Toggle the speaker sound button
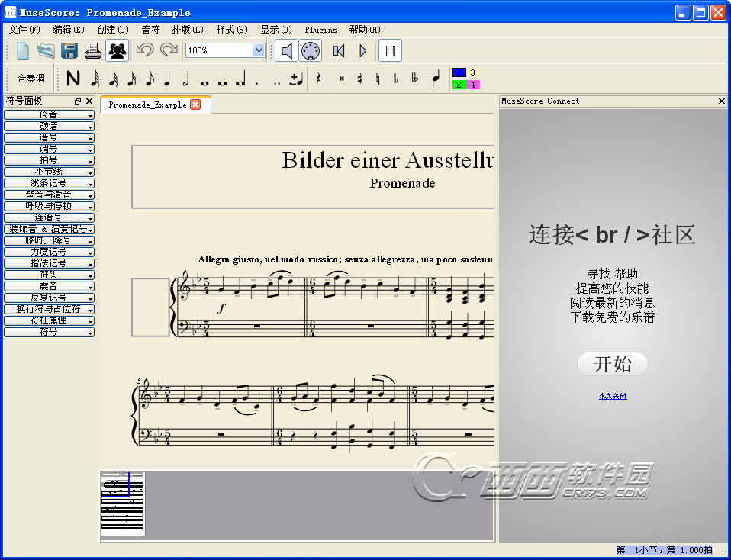The width and height of the screenshot is (731, 560). (x=286, y=51)
